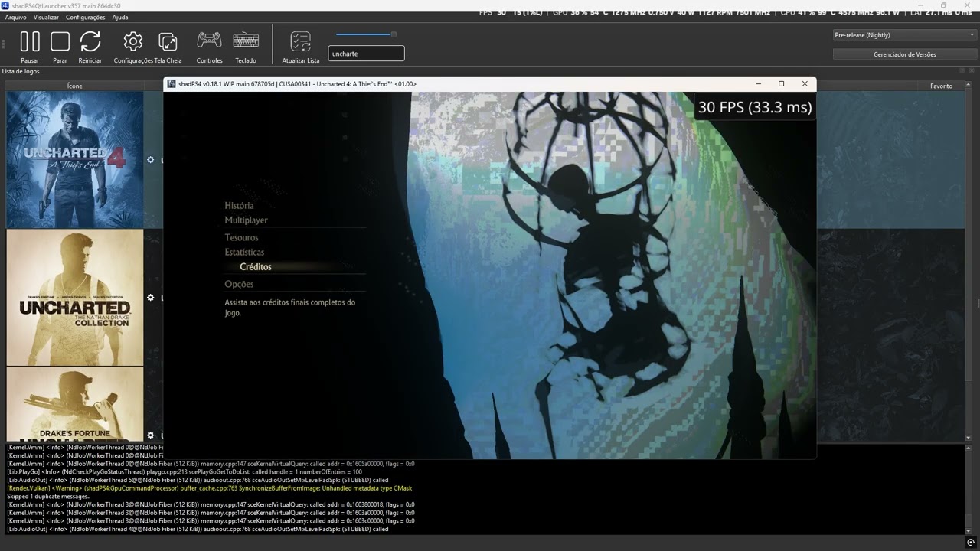The height and width of the screenshot is (551, 980).
Task: Select Tesouros in the game menu
Action: click(x=241, y=237)
